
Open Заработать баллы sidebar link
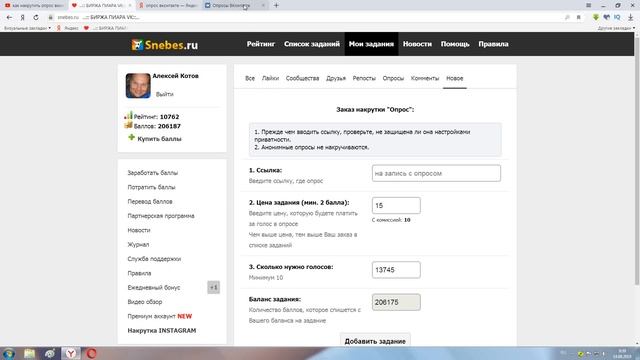(x=153, y=173)
